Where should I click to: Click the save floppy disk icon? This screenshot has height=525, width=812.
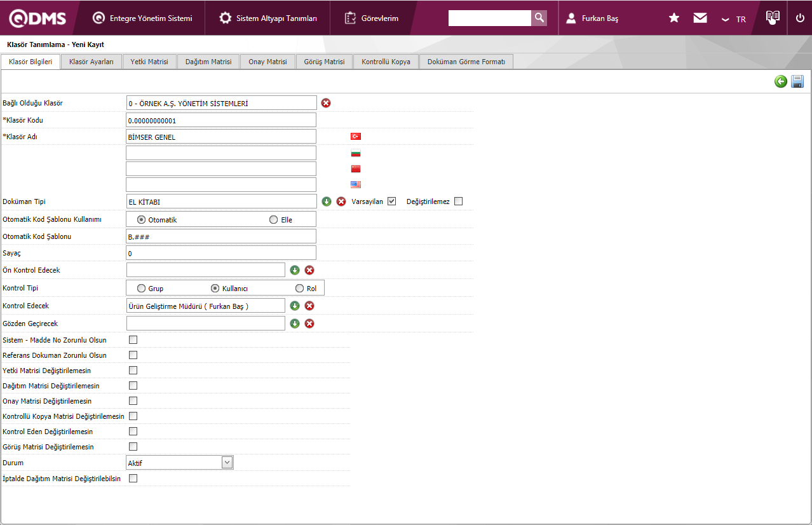(797, 81)
